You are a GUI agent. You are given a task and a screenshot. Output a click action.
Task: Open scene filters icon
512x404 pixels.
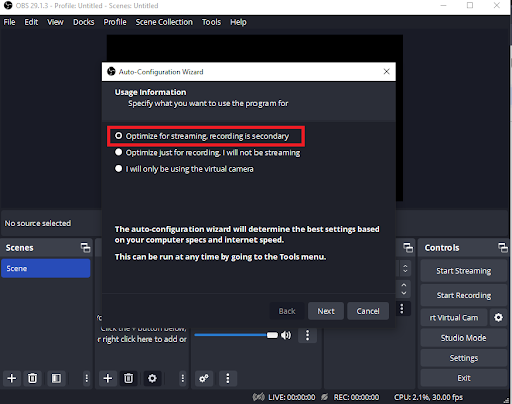56,378
